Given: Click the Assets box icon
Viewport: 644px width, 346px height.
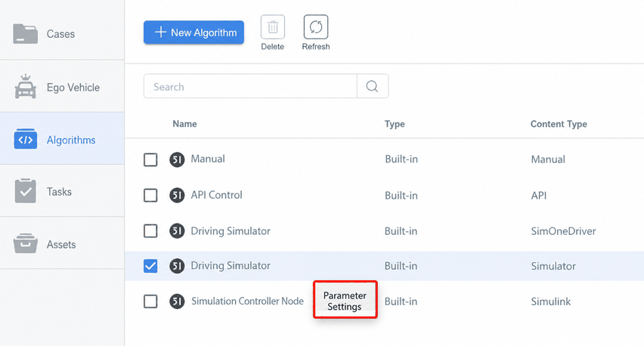Looking at the screenshot, I should [26, 244].
